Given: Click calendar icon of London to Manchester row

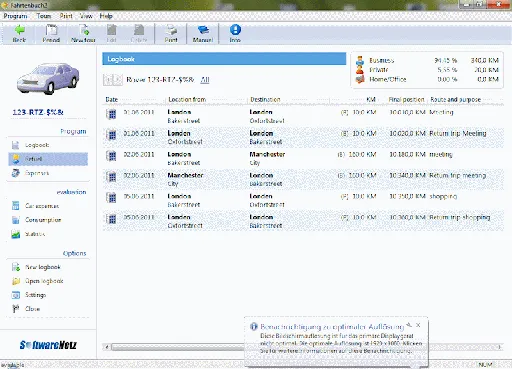Looking at the screenshot, I should 112,156.
